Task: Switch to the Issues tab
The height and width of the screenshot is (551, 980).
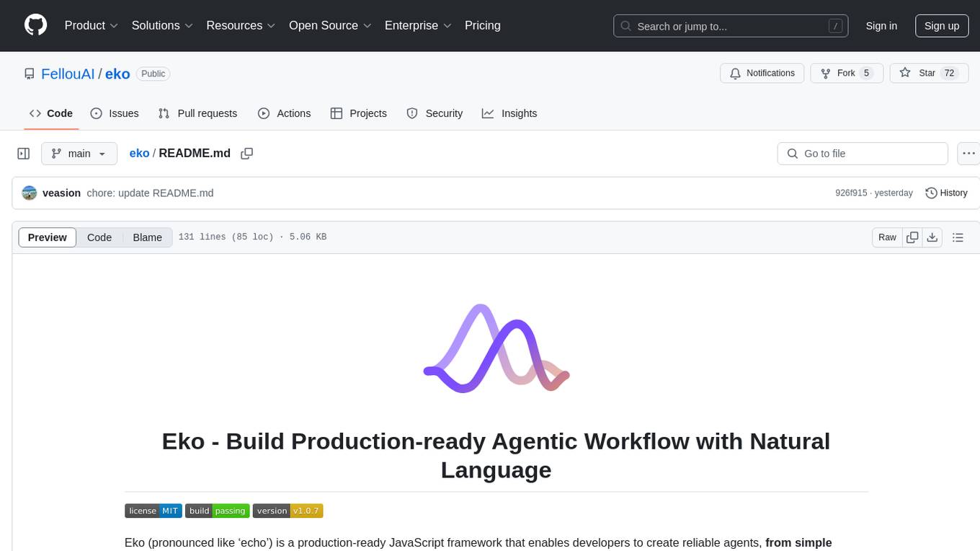Action: 115,113
